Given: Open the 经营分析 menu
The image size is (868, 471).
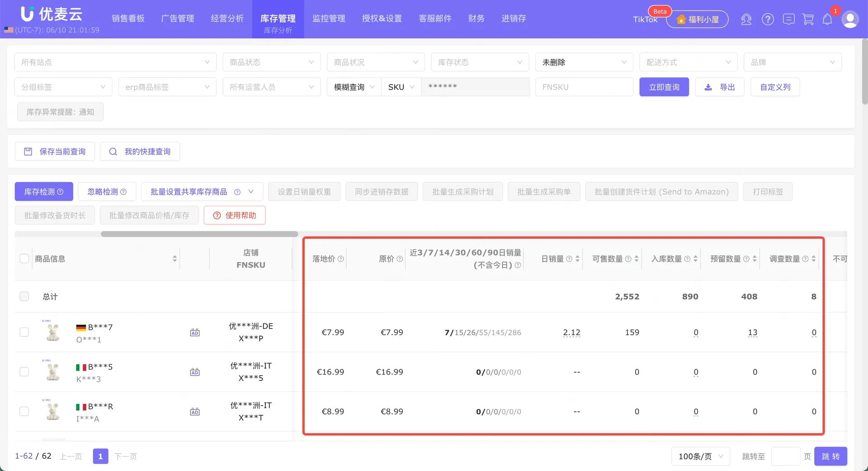Looking at the screenshot, I should click(x=227, y=19).
